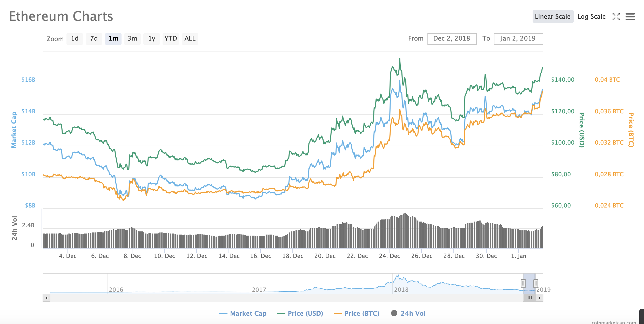Screen dimensions: 644x324
Task: Select the 1m zoom range
Action: [x=113, y=39]
